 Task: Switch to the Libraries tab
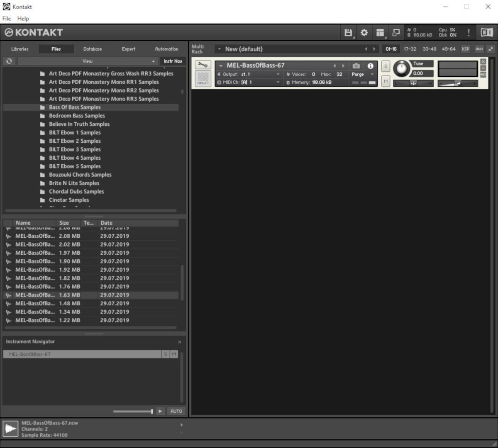(x=20, y=49)
